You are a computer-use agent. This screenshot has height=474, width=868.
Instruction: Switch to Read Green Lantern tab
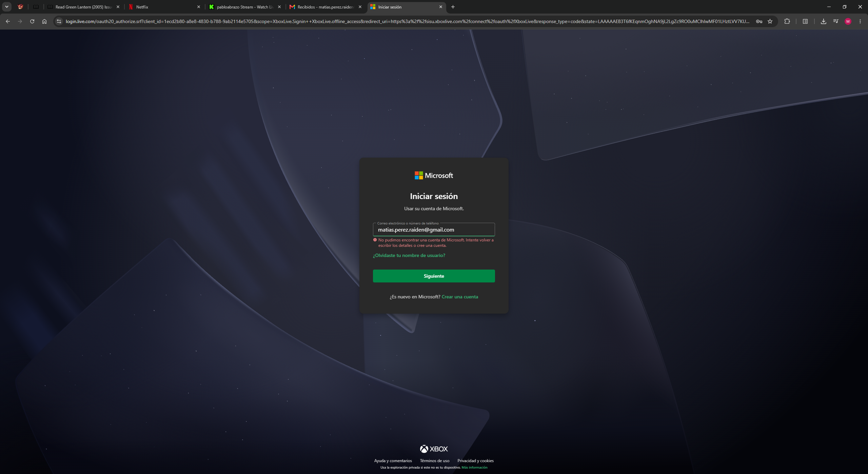[83, 7]
